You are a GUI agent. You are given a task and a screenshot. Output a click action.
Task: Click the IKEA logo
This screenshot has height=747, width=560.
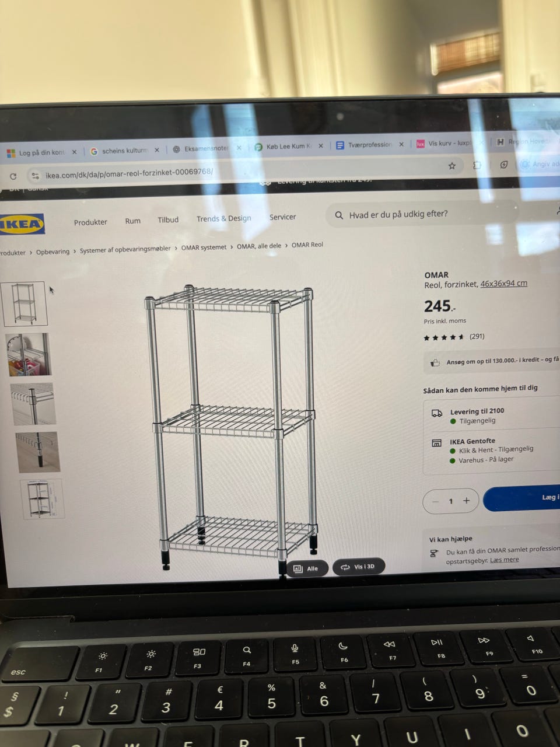tap(22, 224)
